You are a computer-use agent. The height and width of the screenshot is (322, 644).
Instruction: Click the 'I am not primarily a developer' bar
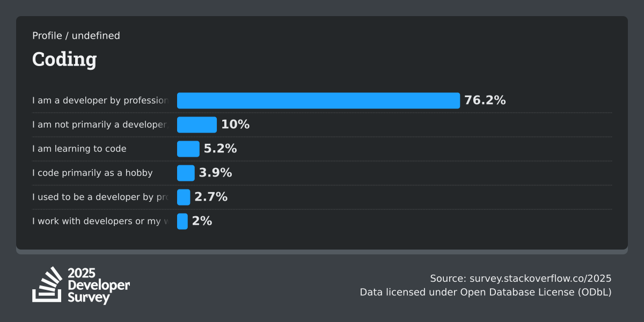(x=197, y=125)
